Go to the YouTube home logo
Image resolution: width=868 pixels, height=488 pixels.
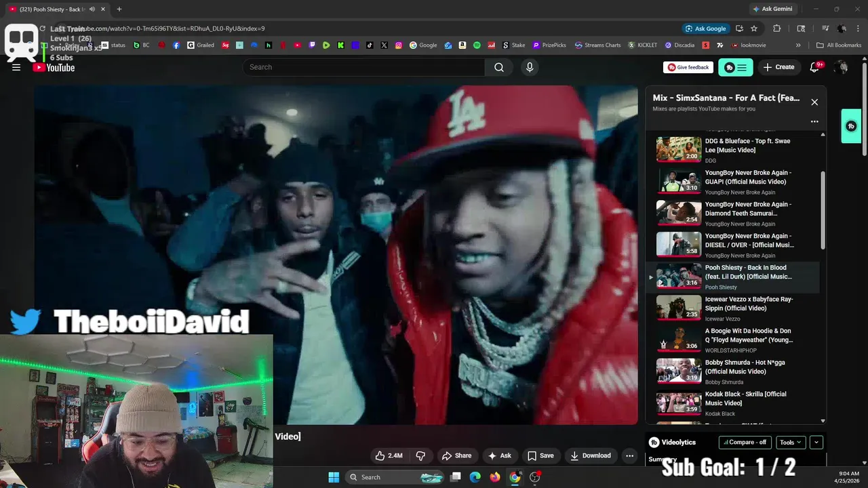[54, 67]
